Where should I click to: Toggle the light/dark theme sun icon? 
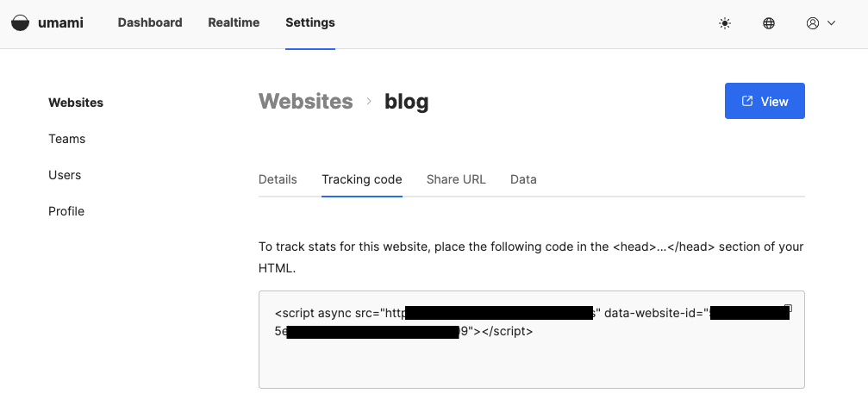tap(725, 23)
